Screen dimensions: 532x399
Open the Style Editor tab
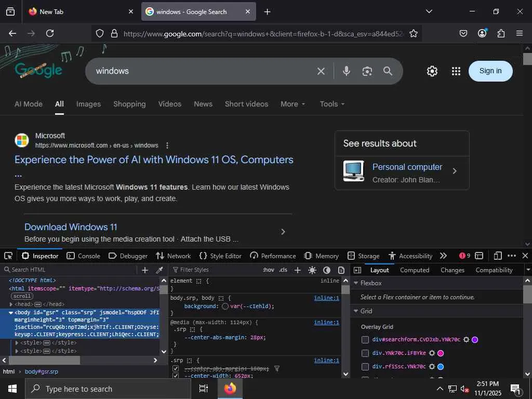tap(220, 256)
